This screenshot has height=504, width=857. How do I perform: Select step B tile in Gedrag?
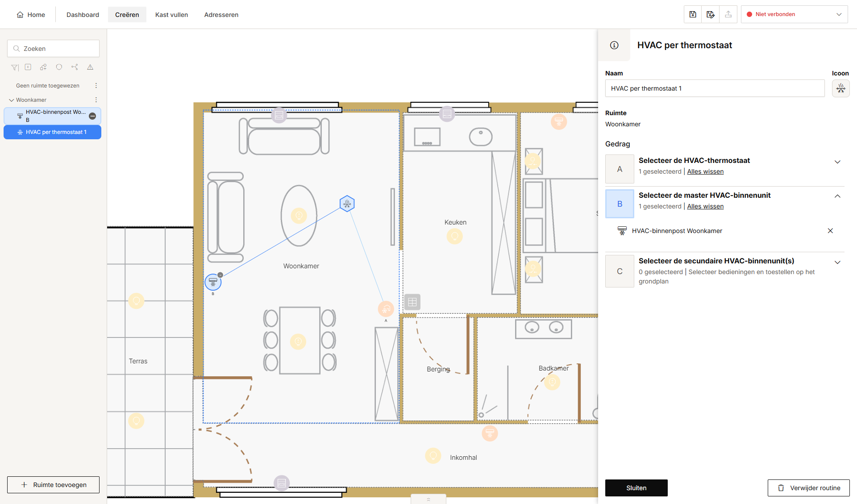pos(620,204)
